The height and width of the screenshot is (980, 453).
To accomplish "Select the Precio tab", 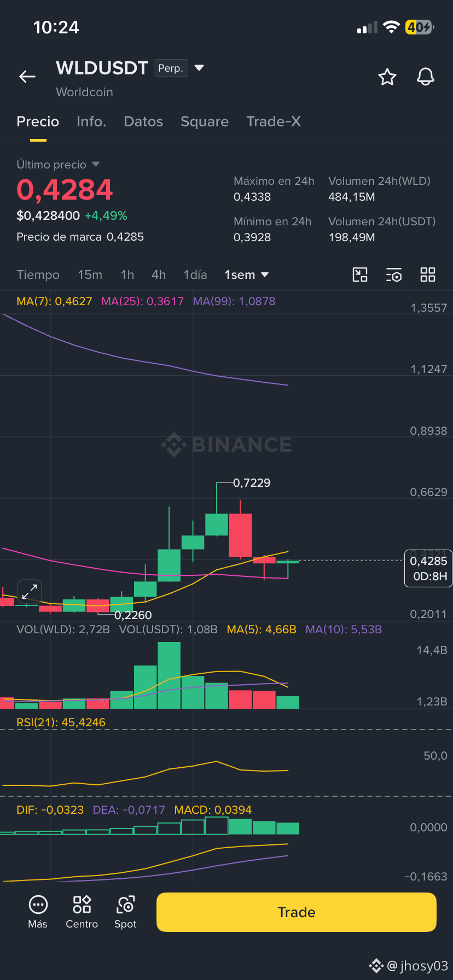I will coord(38,121).
